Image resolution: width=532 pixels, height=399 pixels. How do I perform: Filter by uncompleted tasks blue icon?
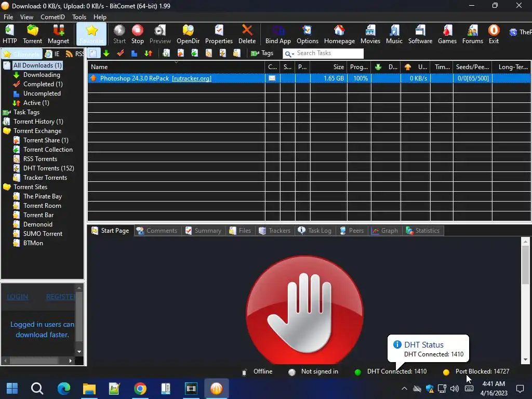pos(135,54)
